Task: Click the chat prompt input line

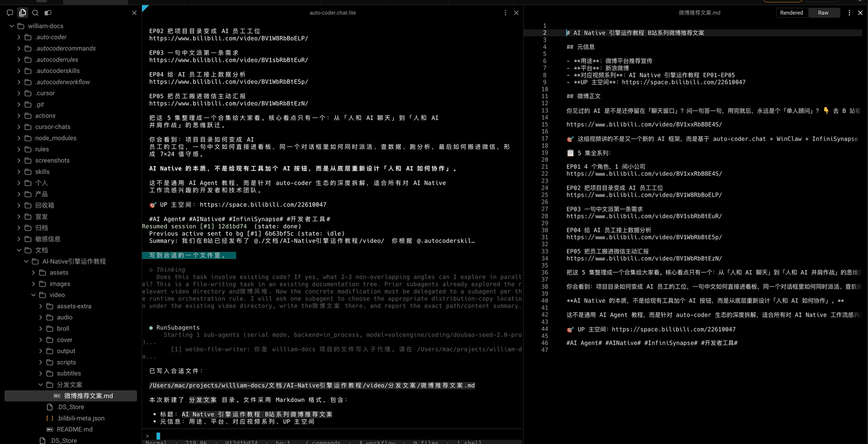Action: tap(332, 436)
